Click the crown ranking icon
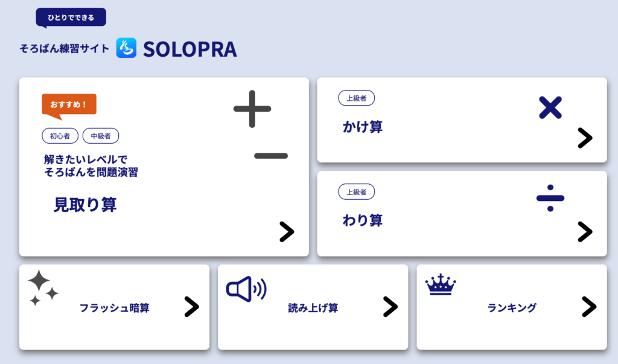Viewport: 618px width, 364px height. 441,284
